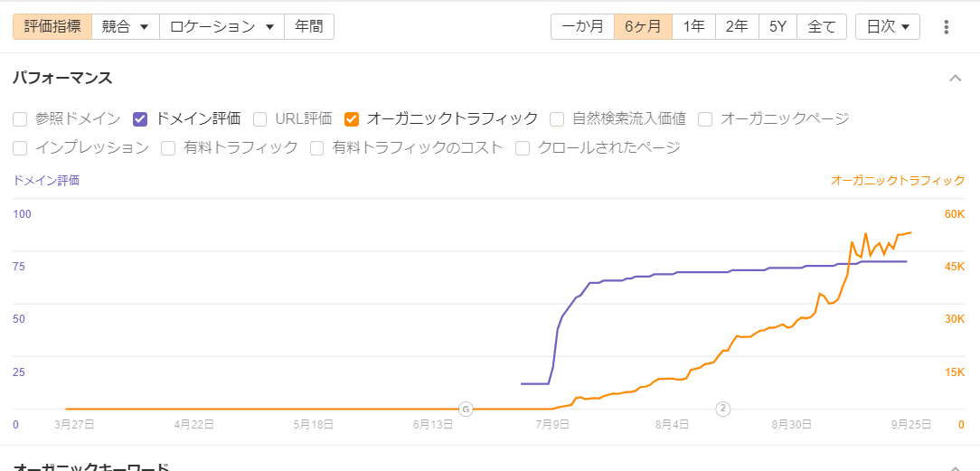Uncheck the ドメイン評価 checkbox
Image resolution: width=980 pixels, height=471 pixels.
pyautogui.click(x=140, y=118)
